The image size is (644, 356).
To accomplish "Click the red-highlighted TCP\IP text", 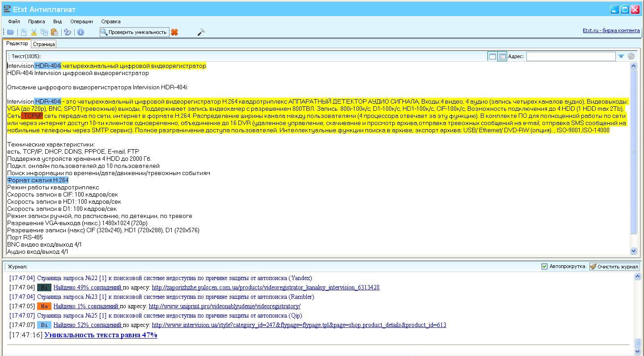I will 32,116.
